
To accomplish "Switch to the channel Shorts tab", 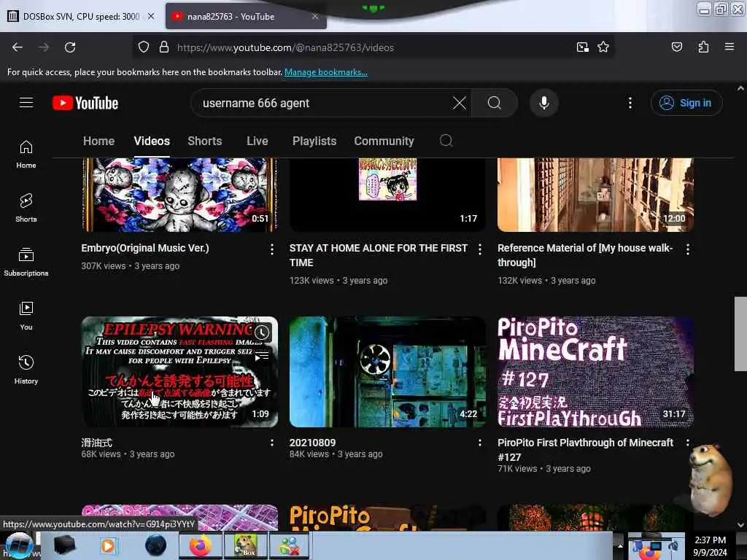I will tap(205, 141).
